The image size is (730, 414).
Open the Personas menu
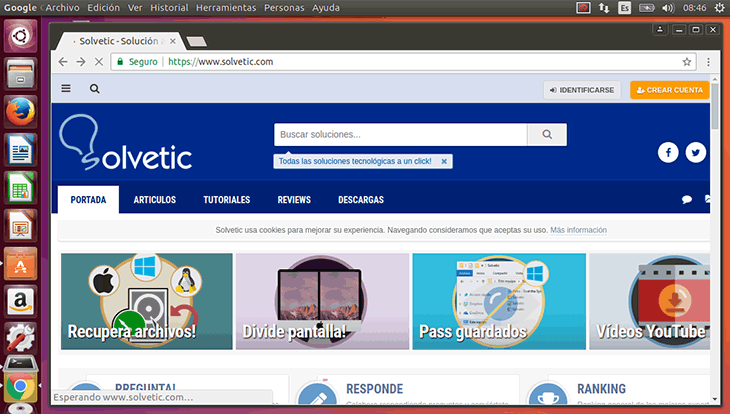pos(284,8)
